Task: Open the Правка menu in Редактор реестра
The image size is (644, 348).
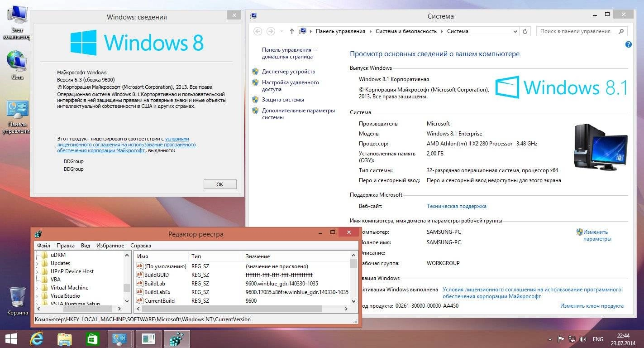Action: [x=66, y=245]
